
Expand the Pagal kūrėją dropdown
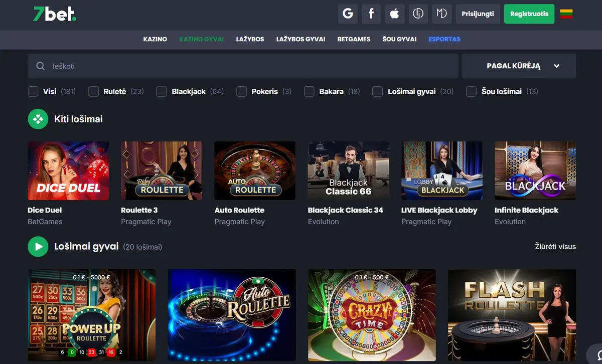(x=519, y=66)
